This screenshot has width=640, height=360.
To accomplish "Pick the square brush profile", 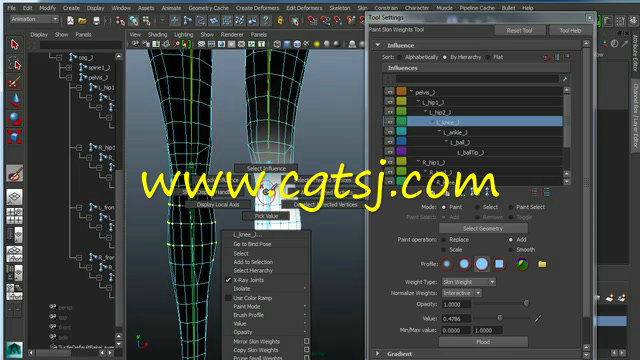I will coord(499,264).
